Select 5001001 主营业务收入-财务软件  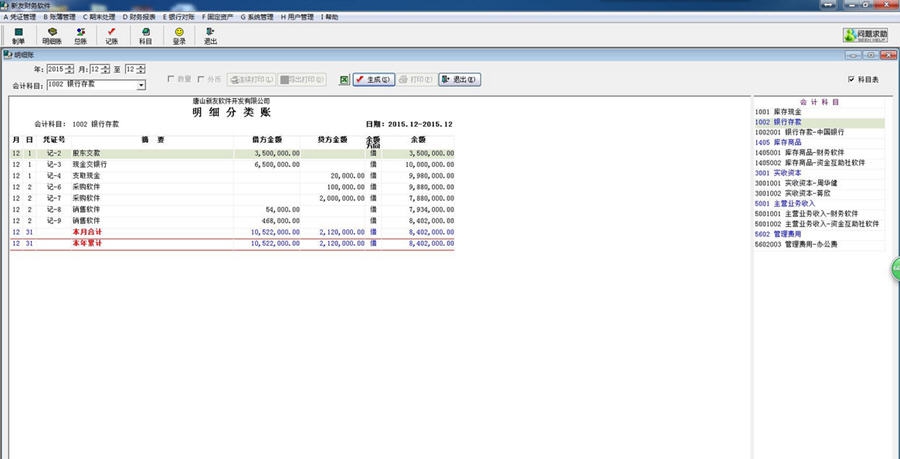coord(819,213)
